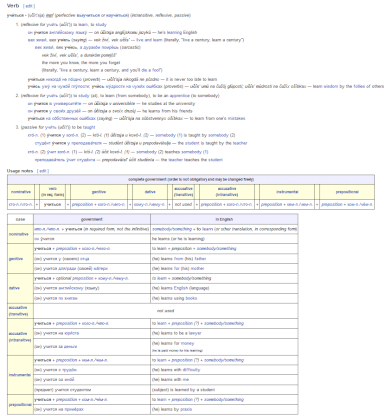This screenshot has width=391, height=420.
Task: Open the 'difficulty' link in the instrumental row
Action: pos(191,370)
